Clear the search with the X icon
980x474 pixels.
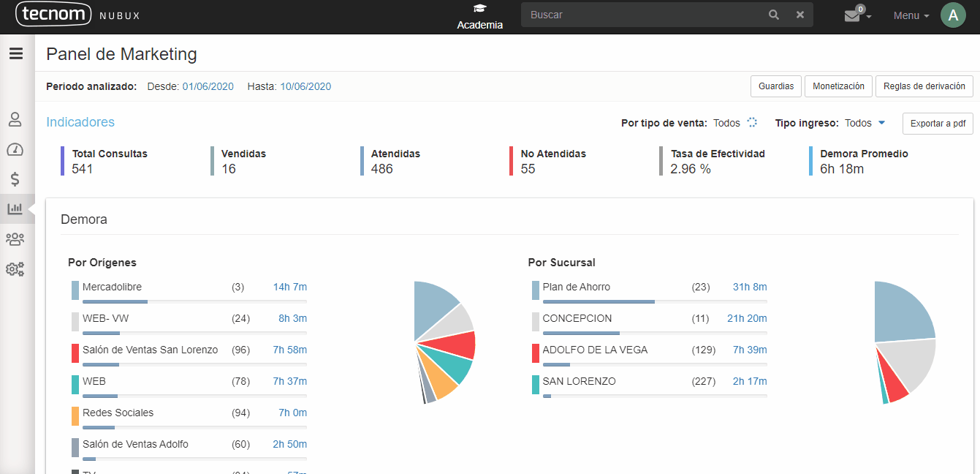click(x=800, y=15)
